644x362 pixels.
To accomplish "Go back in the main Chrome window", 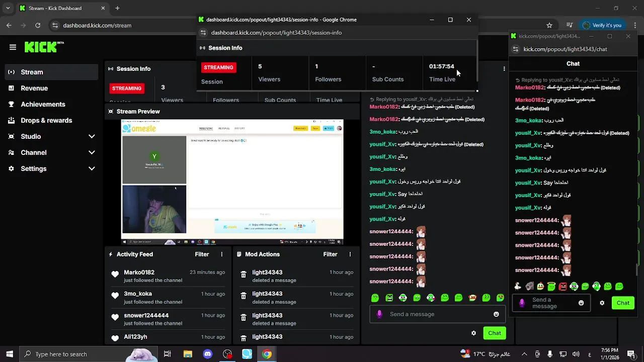I will pos(9,25).
